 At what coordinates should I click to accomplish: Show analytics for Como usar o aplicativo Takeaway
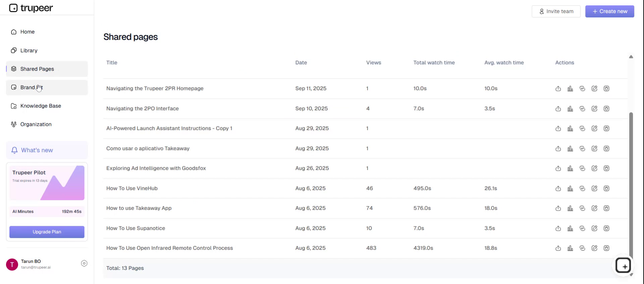tap(570, 149)
